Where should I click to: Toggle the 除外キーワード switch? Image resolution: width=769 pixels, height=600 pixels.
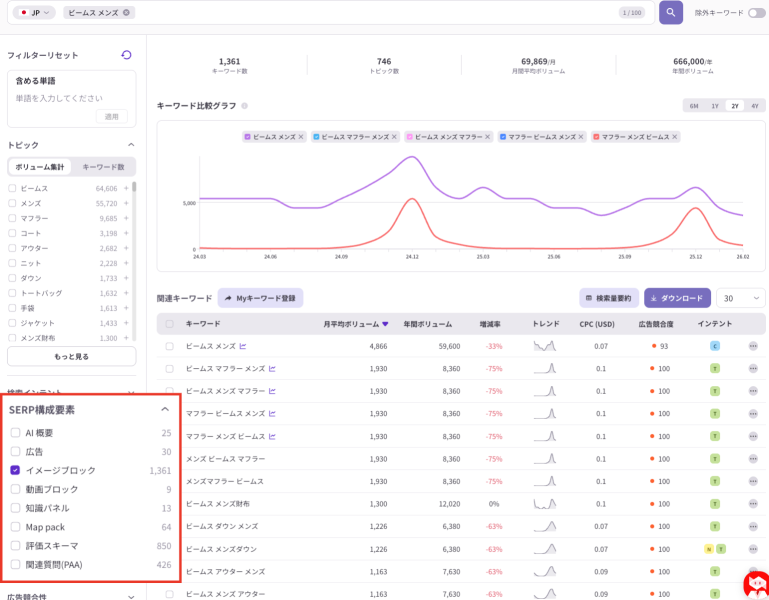point(756,13)
